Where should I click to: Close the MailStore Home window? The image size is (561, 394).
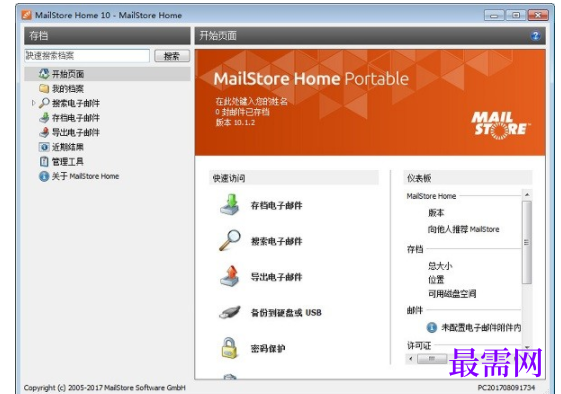(537, 15)
